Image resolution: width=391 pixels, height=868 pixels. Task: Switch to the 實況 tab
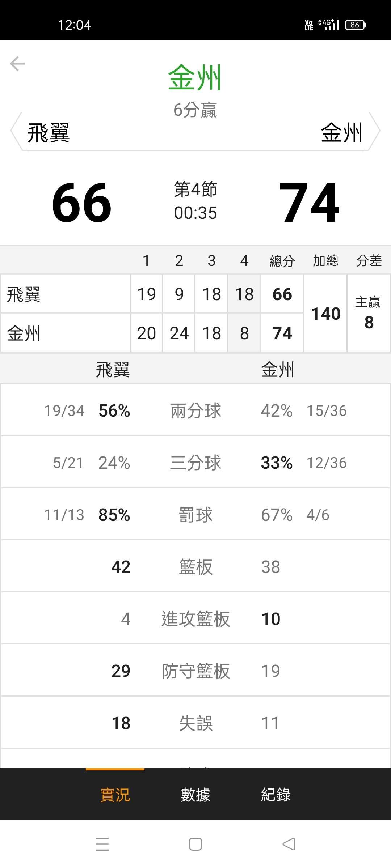click(115, 795)
